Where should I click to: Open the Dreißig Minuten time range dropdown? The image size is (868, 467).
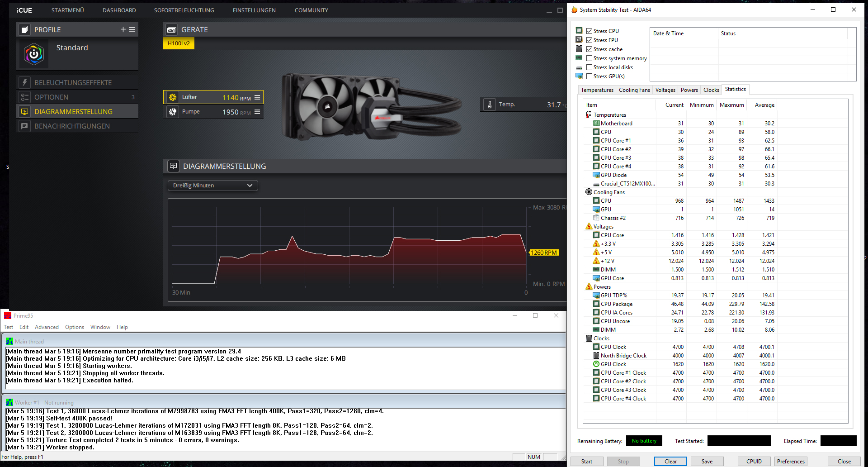(212, 186)
